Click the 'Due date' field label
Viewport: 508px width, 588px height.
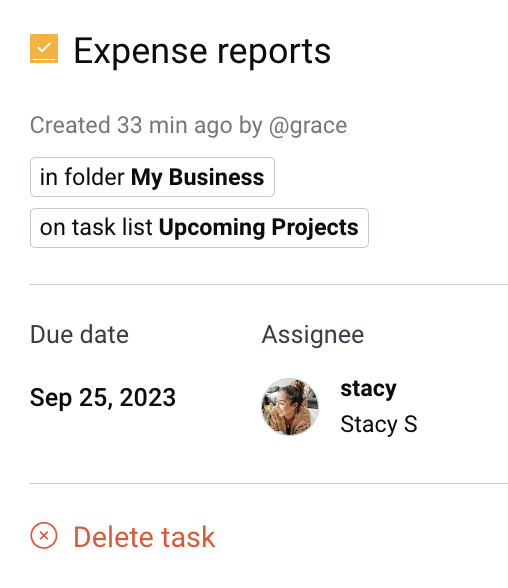coord(79,334)
